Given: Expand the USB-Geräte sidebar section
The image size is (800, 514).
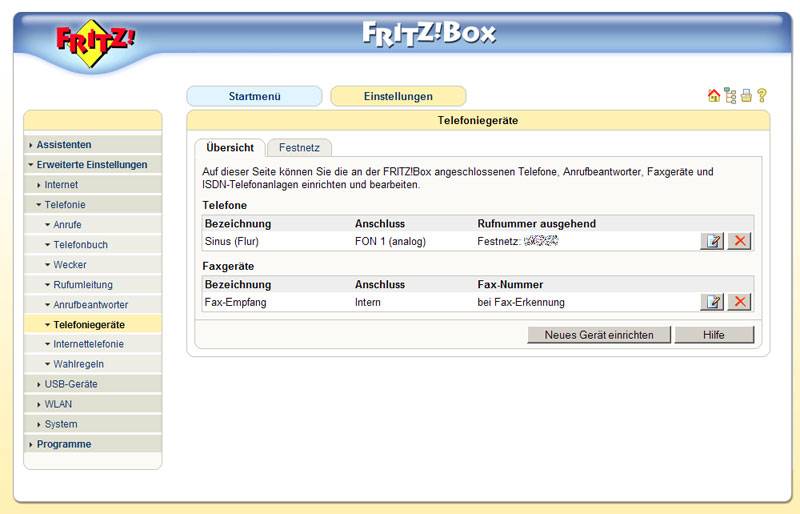Looking at the screenshot, I should pos(70,384).
